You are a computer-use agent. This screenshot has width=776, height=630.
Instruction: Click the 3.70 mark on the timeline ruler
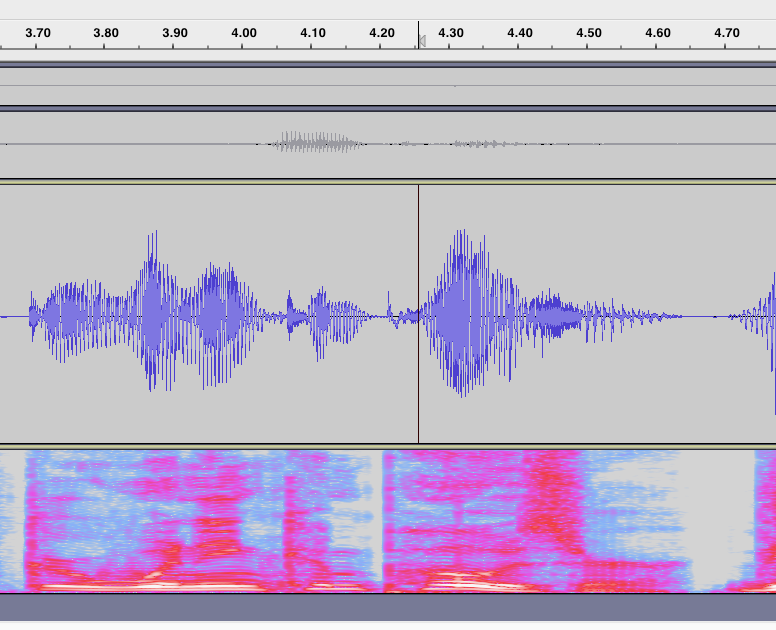pos(37,33)
